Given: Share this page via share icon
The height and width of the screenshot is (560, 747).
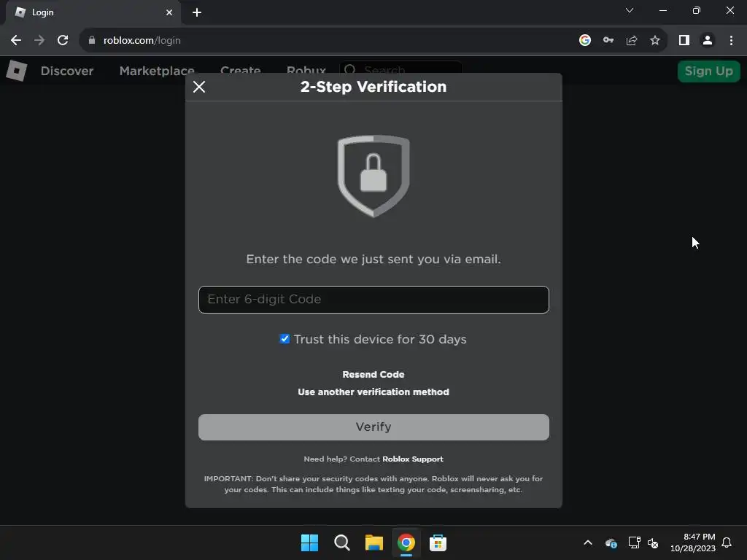Looking at the screenshot, I should click(x=632, y=41).
